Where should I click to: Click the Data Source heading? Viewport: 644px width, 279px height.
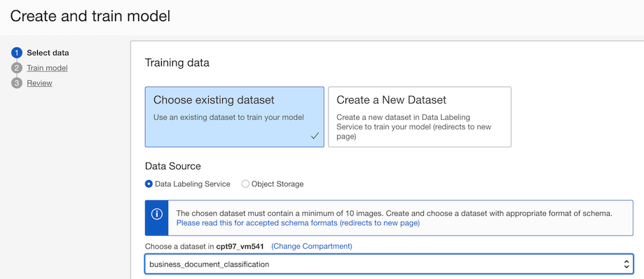pos(173,166)
